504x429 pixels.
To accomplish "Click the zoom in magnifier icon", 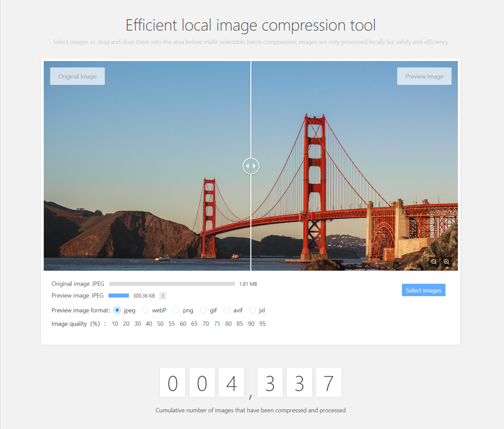I will click(446, 262).
